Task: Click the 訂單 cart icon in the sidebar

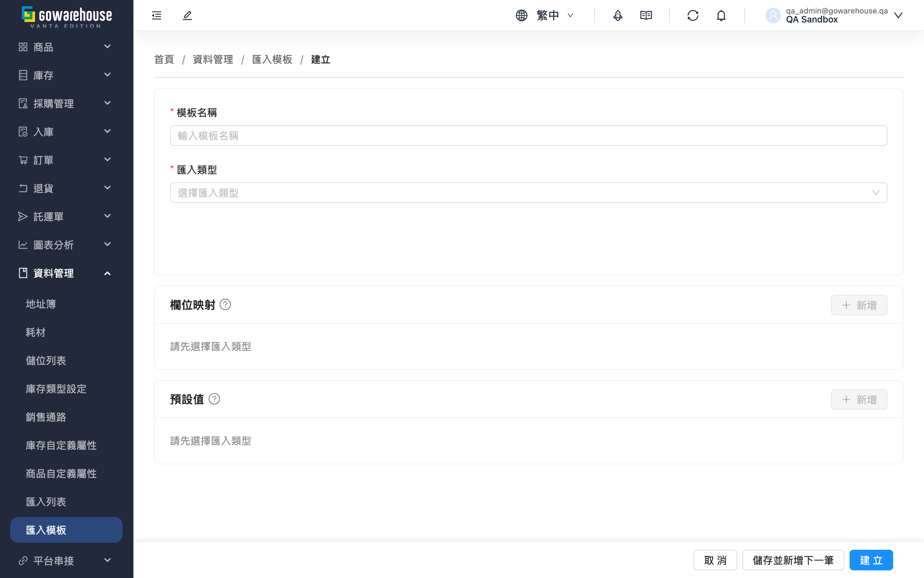Action: click(23, 160)
